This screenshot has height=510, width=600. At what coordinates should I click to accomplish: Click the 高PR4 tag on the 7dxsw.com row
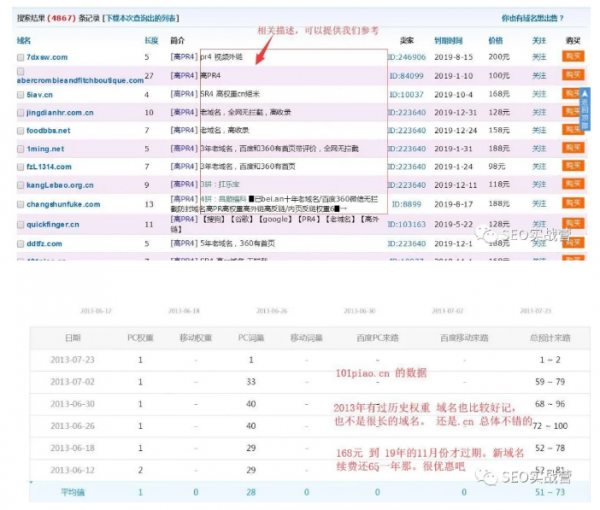click(184, 57)
